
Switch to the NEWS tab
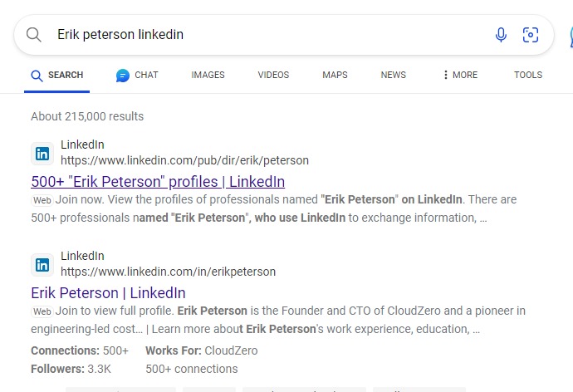(393, 75)
